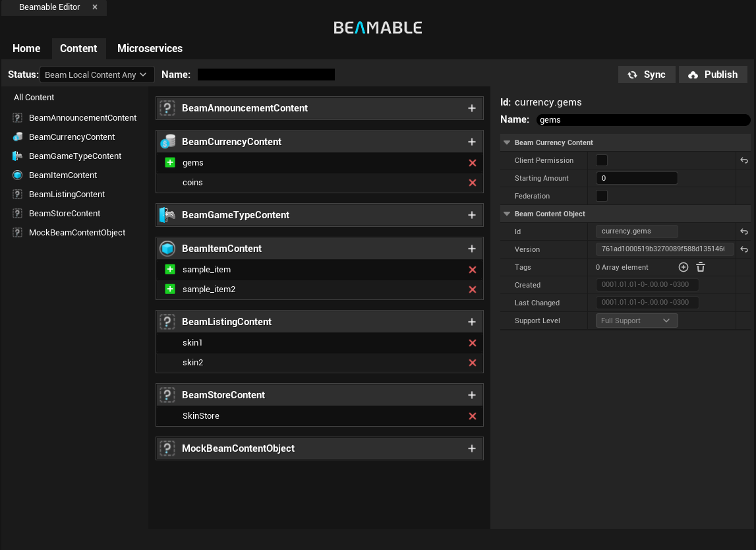Click the Publish button
The height and width of the screenshot is (550, 756).
point(713,75)
